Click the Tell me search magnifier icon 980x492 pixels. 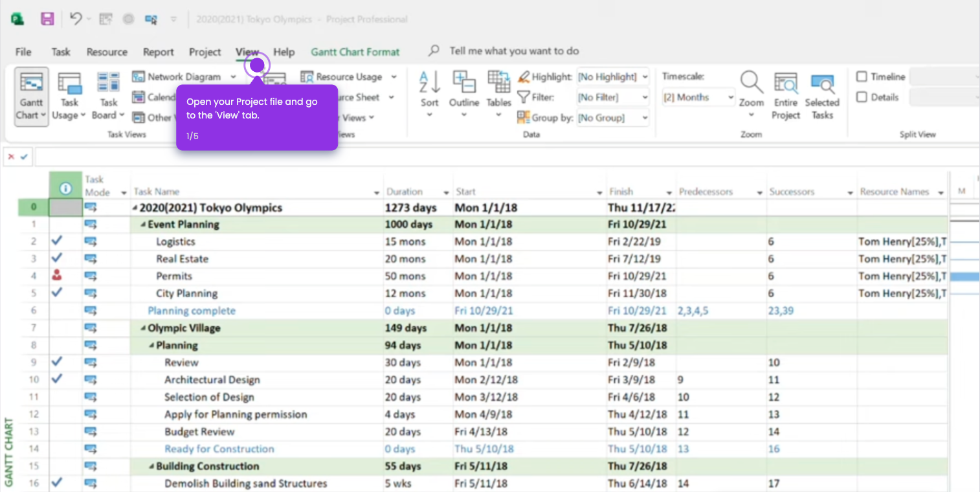[x=434, y=50]
